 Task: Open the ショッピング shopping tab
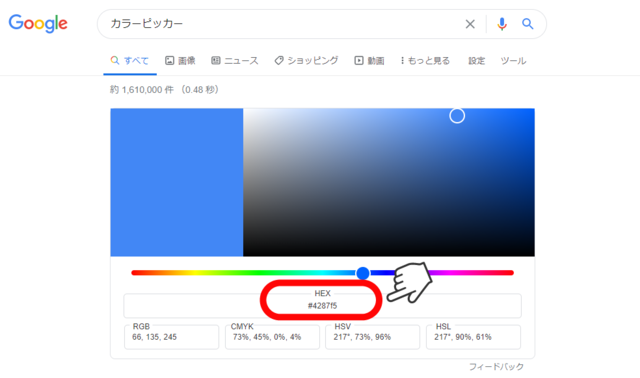point(306,61)
